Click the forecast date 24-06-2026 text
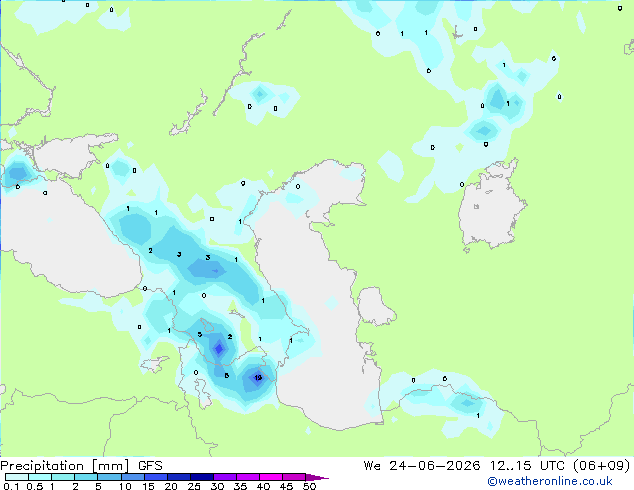634x490 pixels. click(435, 466)
